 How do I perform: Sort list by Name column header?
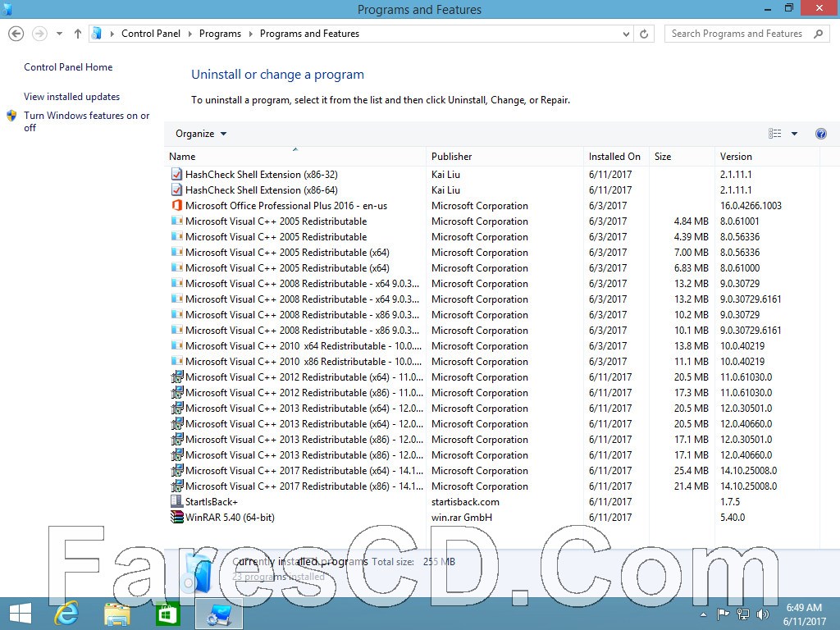pyautogui.click(x=182, y=157)
